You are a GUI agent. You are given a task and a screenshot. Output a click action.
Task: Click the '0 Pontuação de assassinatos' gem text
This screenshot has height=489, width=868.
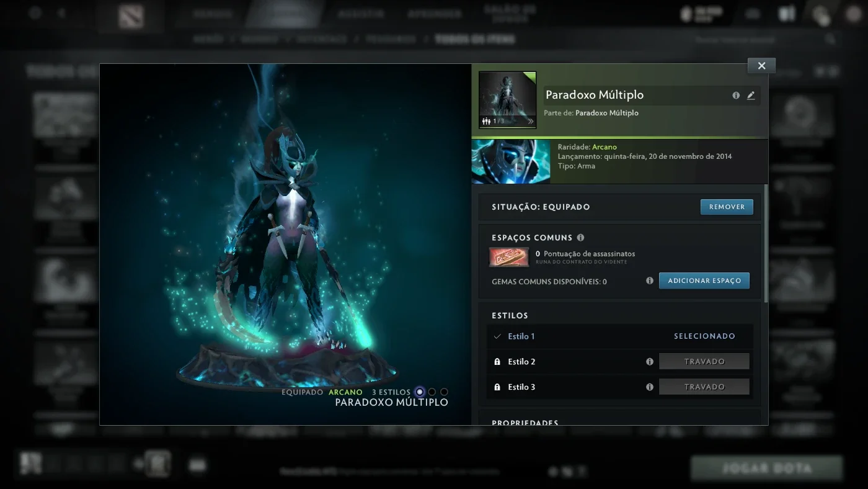[585, 254]
